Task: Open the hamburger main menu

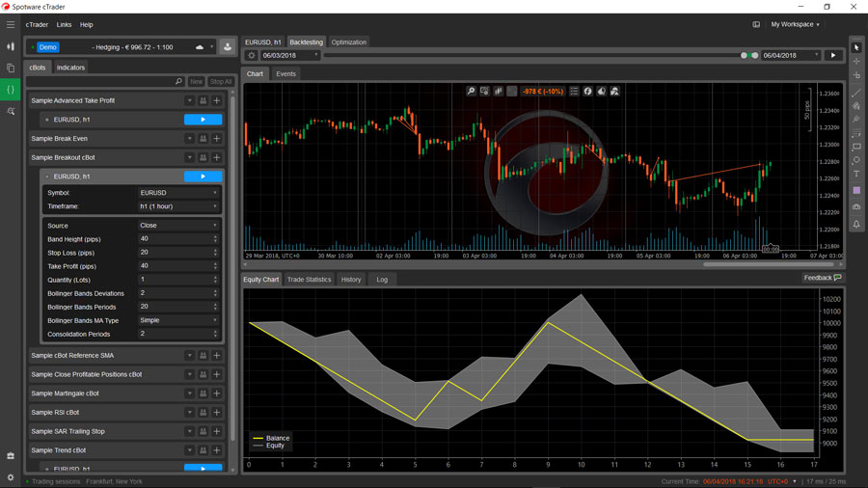Action: (11, 24)
